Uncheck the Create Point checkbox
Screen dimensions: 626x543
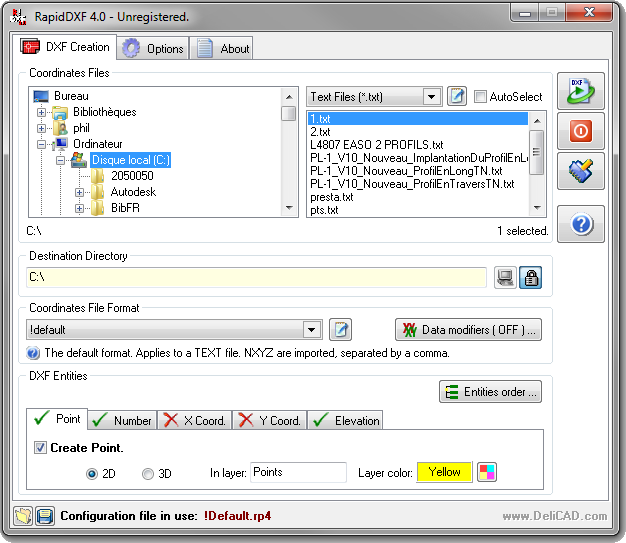pyautogui.click(x=40, y=448)
